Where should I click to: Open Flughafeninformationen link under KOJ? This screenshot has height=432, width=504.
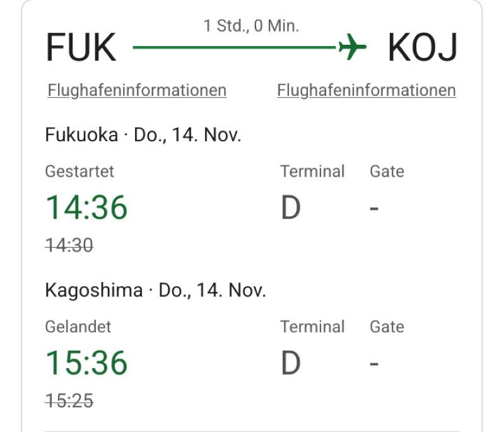click(366, 90)
